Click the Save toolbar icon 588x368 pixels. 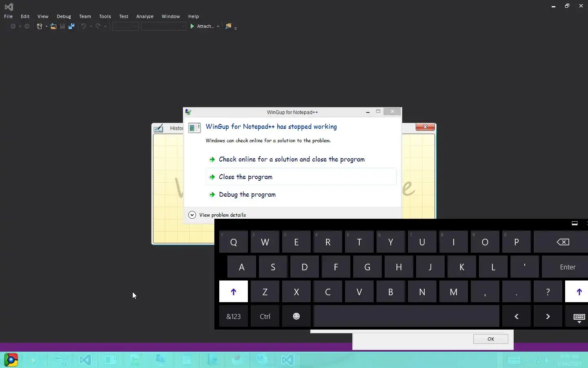(x=62, y=26)
